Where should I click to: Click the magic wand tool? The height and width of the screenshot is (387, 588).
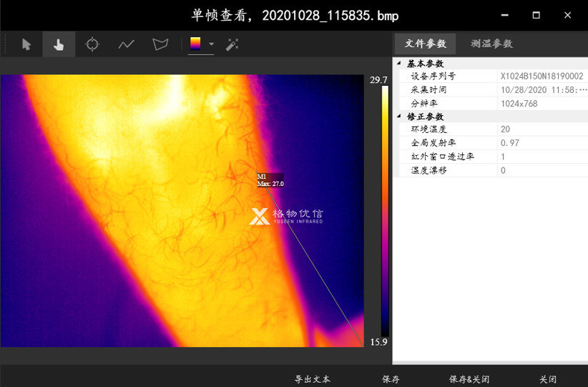(x=232, y=44)
